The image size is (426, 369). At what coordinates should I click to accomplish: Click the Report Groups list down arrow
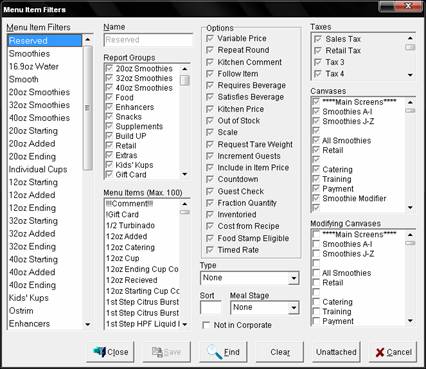pyautogui.click(x=185, y=174)
